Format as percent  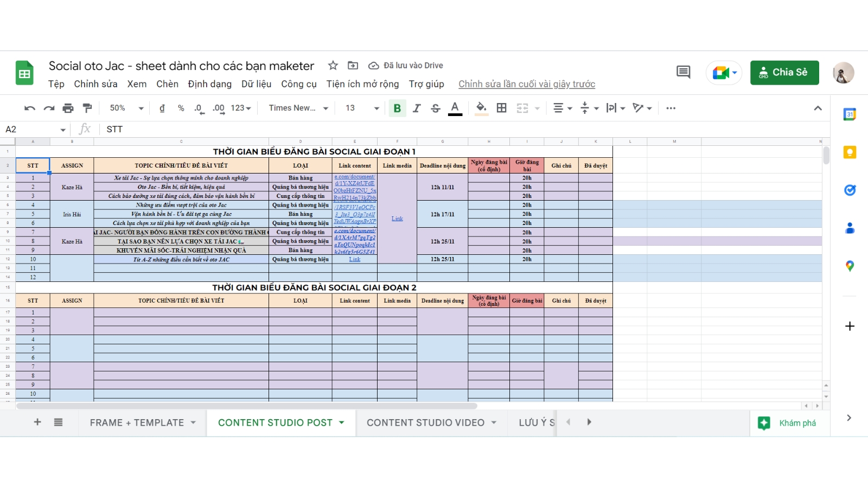pos(181,108)
